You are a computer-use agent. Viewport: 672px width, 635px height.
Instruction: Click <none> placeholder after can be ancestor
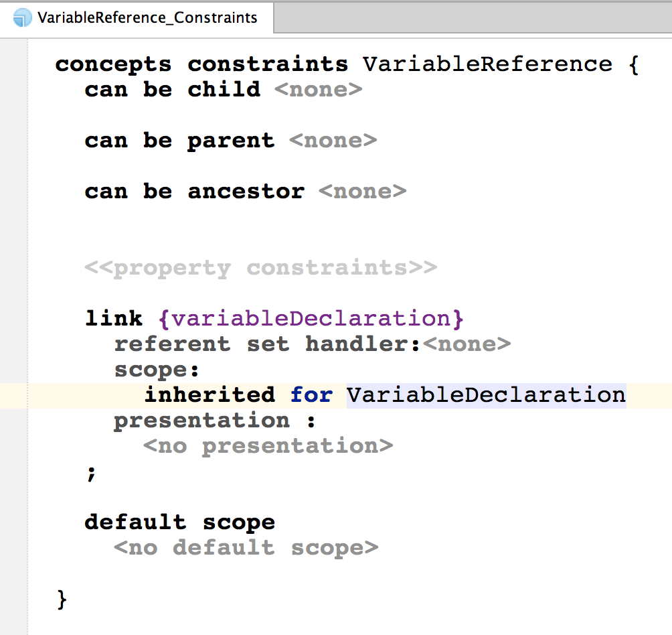(362, 192)
